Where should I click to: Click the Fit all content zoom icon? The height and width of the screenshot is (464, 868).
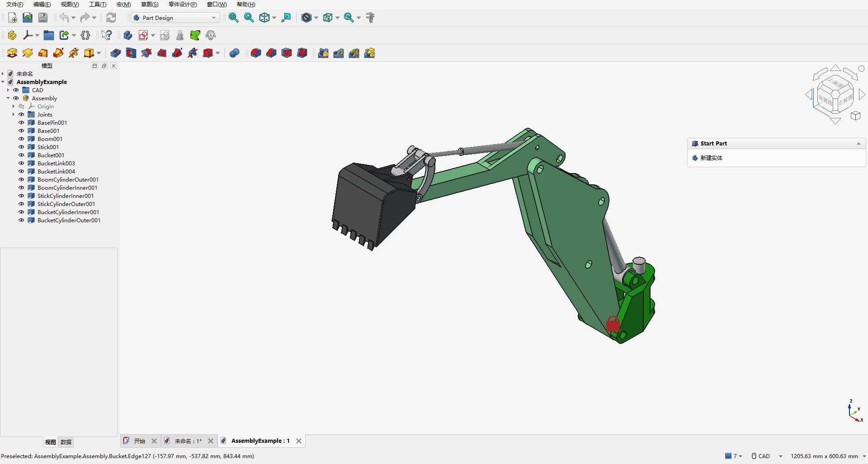pos(234,18)
